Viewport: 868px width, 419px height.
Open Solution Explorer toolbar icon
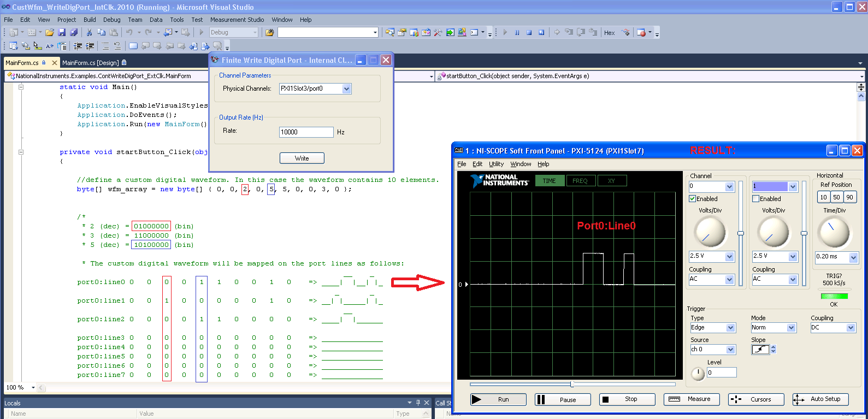(390, 32)
